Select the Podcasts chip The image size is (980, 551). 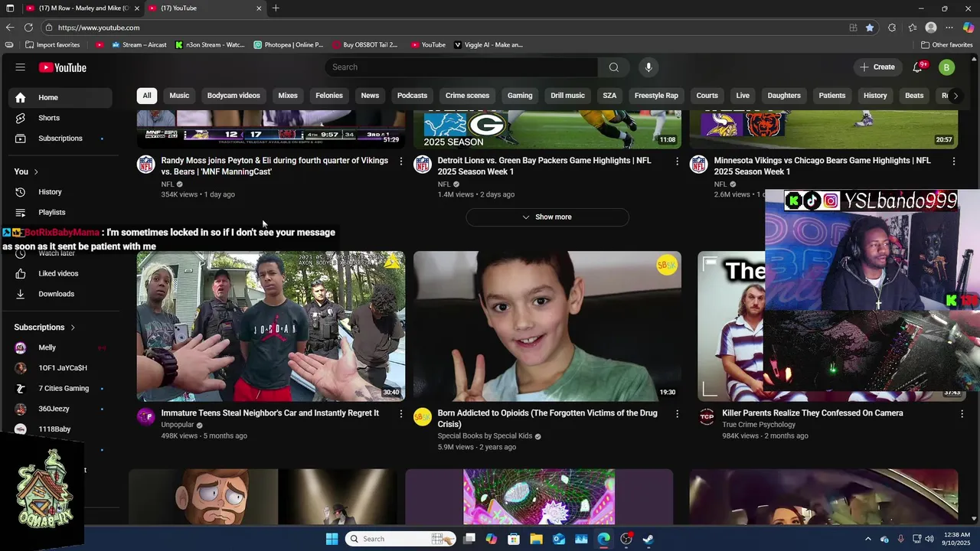point(412,96)
